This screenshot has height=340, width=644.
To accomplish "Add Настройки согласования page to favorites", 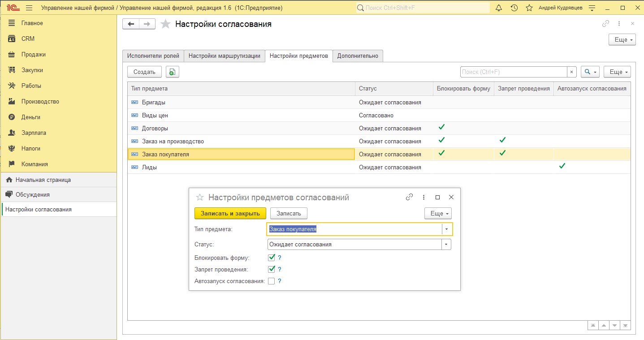I will [166, 24].
